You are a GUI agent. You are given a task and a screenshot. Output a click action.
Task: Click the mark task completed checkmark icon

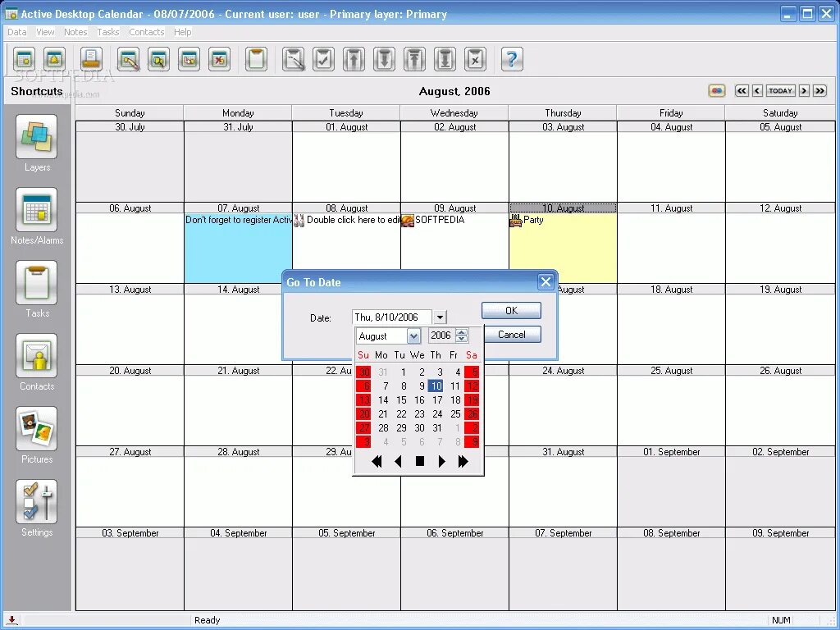point(323,59)
